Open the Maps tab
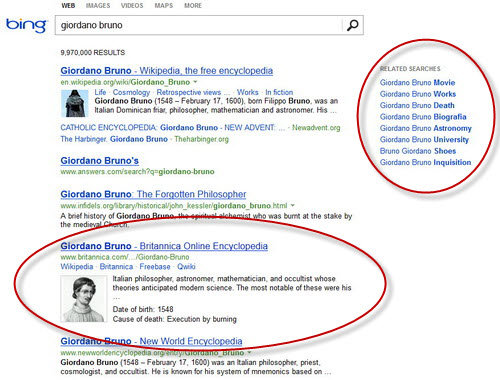 point(164,6)
